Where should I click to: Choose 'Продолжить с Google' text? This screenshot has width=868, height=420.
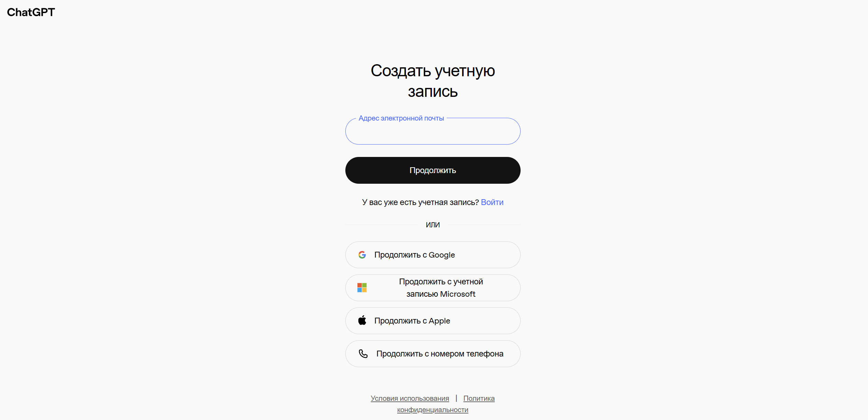[x=414, y=255]
